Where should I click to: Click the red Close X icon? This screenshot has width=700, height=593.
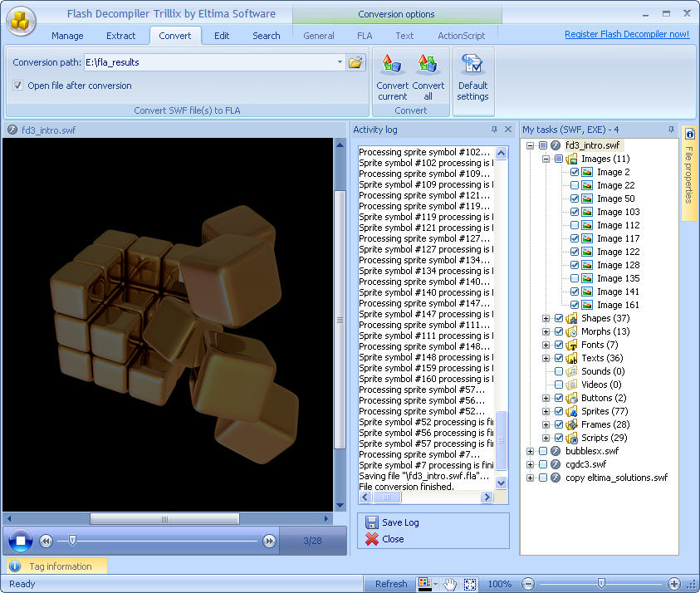371,539
